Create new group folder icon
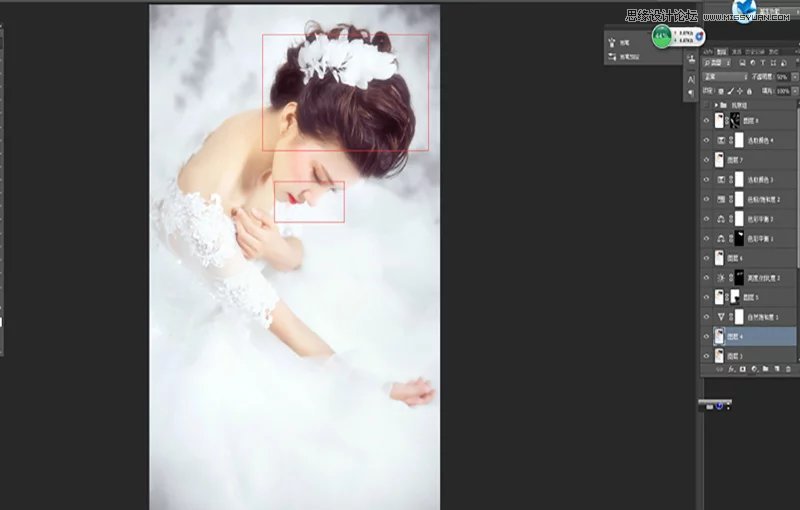Viewport: 800px width, 510px height. pyautogui.click(x=765, y=369)
